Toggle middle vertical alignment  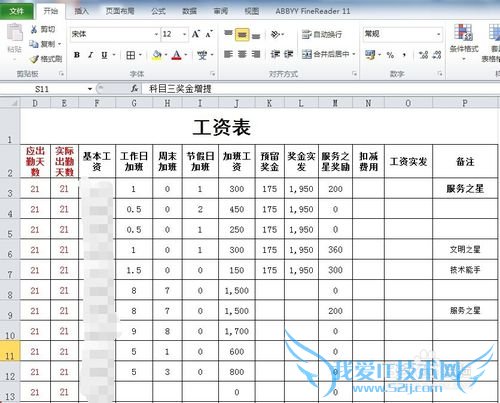point(242,34)
